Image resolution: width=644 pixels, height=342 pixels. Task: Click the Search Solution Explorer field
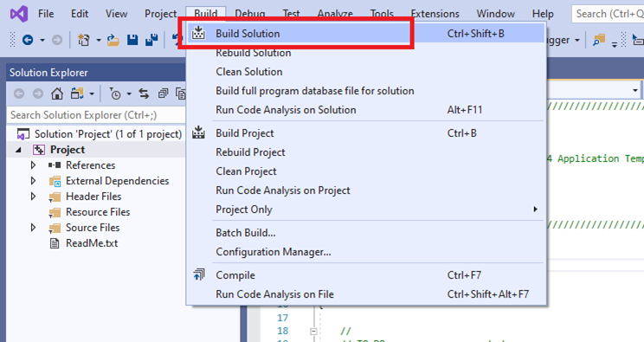(x=96, y=115)
